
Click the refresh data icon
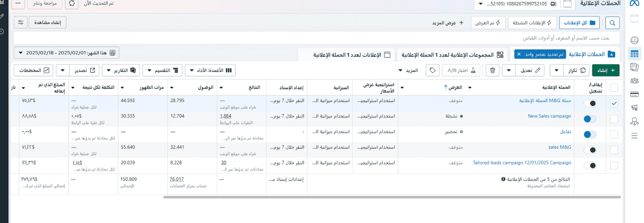point(71,4)
